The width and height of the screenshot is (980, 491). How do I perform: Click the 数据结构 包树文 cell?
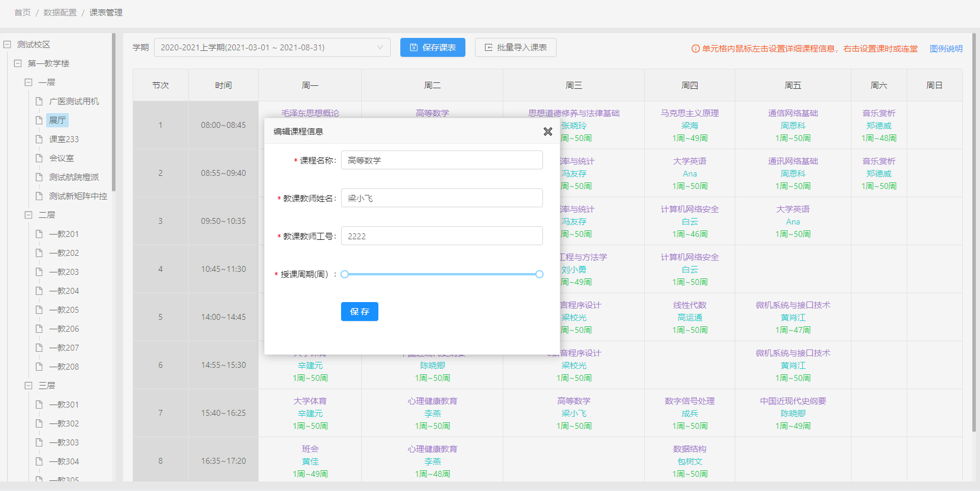click(689, 461)
